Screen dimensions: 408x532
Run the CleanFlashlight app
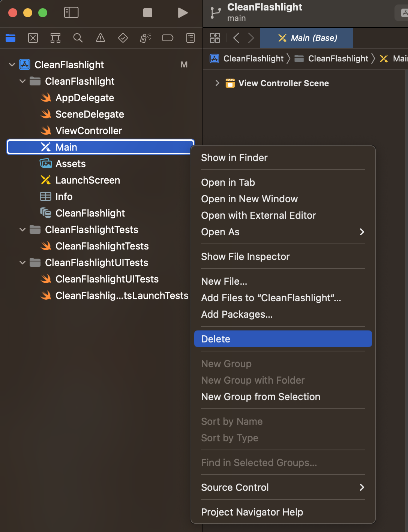pos(183,13)
